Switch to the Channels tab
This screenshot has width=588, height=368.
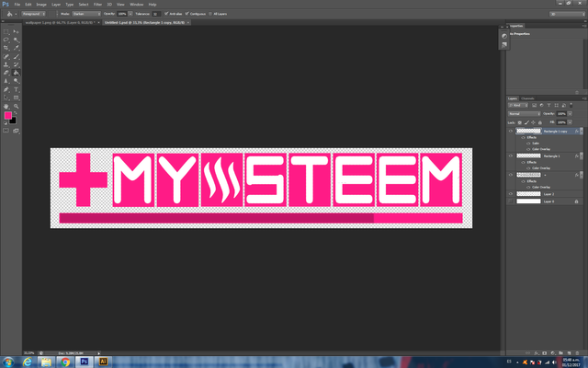(527, 98)
